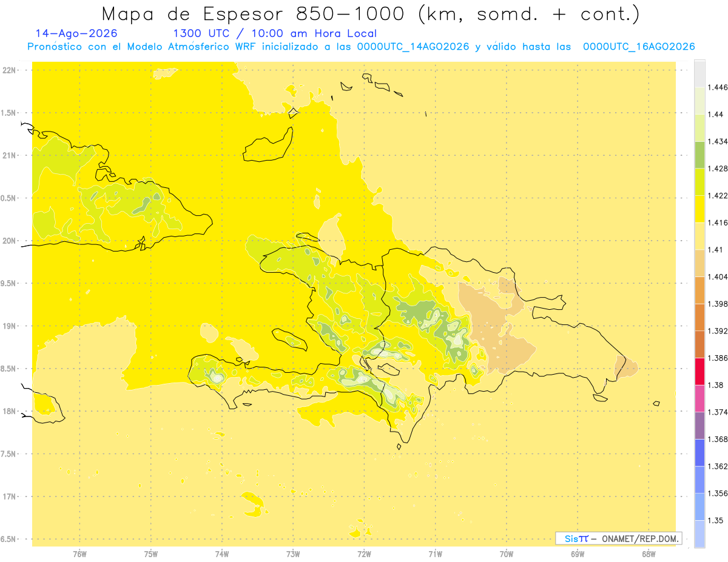Click the '70W' longitude label
The width and height of the screenshot is (728, 562).
(507, 554)
